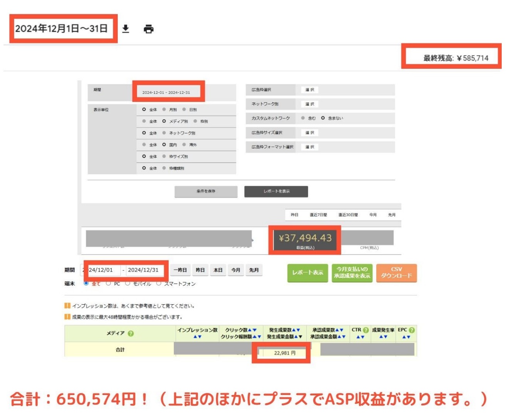The width and height of the screenshot is (514, 420).
Task: Select the 月別 display unit radio button
Action: click(x=164, y=110)
